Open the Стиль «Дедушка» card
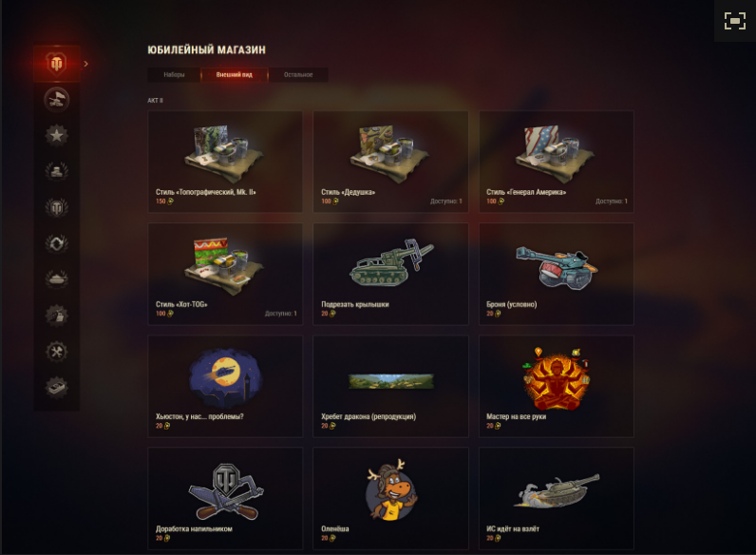This screenshot has height=555, width=756. tap(390, 162)
